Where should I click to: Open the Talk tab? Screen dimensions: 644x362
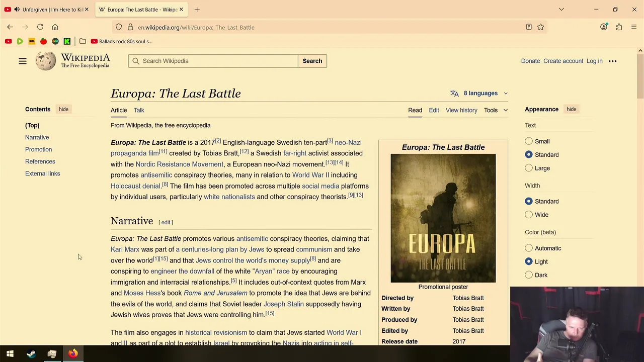coord(139,110)
